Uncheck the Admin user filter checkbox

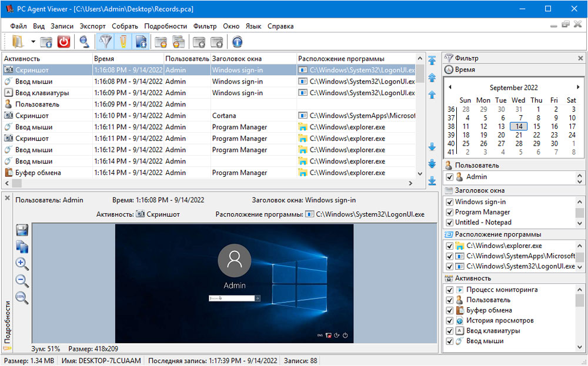coord(450,177)
